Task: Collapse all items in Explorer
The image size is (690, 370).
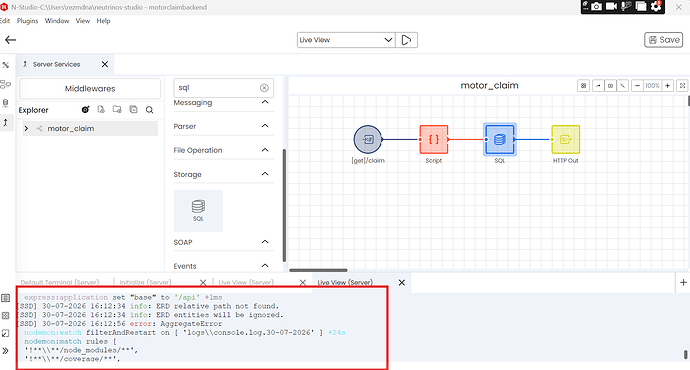Action: (133, 110)
